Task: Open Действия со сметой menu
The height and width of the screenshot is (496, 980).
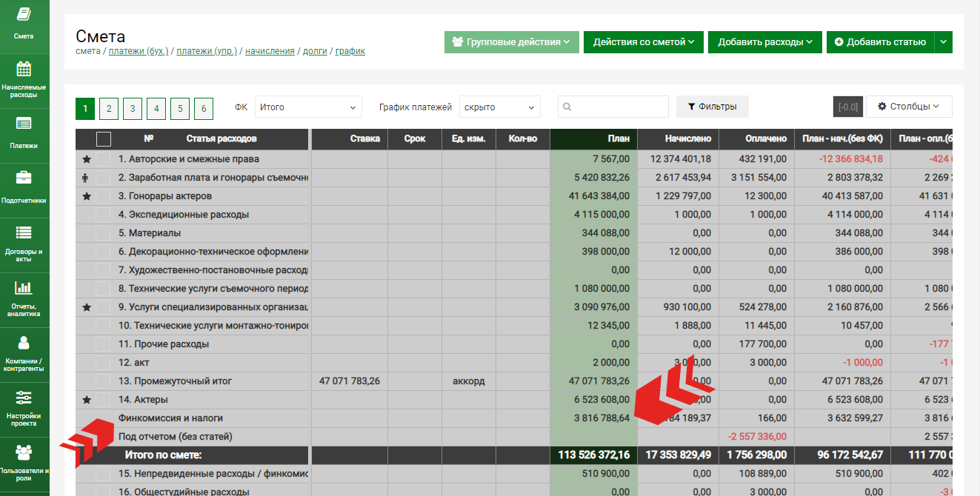Action: (643, 42)
